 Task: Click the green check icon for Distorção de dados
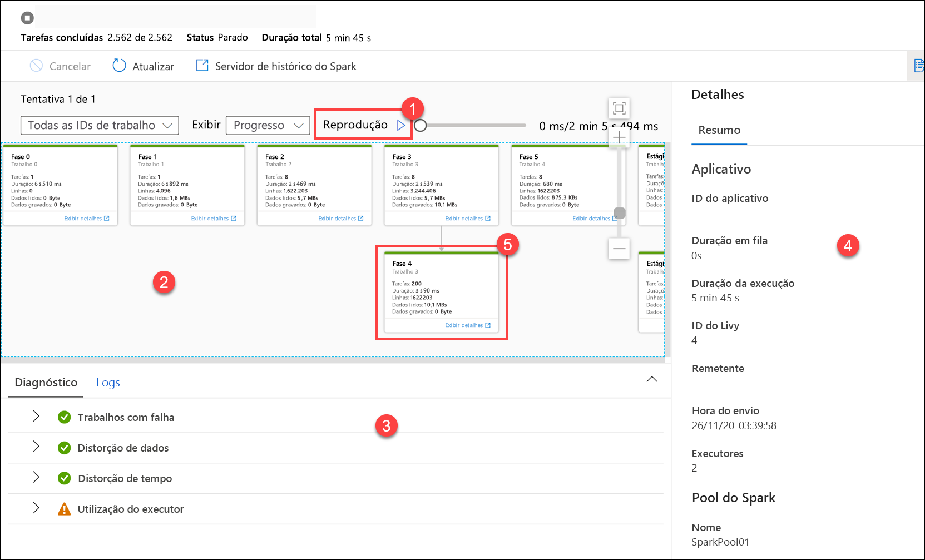point(65,448)
